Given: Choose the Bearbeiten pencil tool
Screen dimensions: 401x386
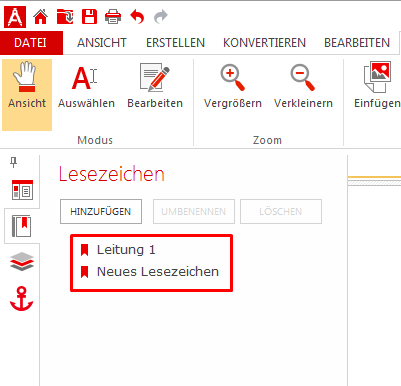Looking at the screenshot, I should point(155,87).
